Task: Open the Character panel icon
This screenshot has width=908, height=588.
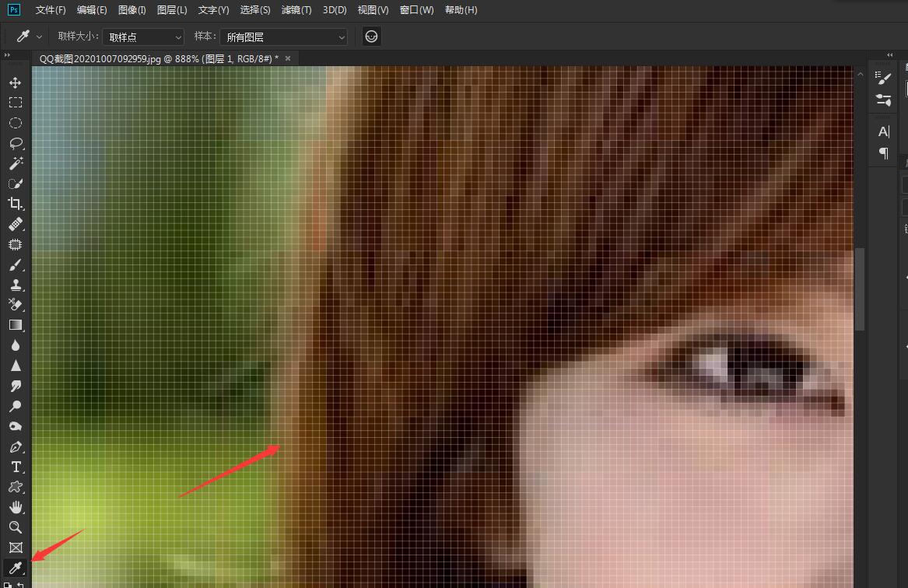Action: tap(883, 132)
